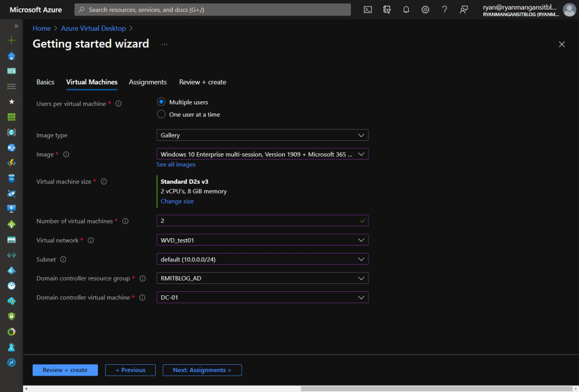Open the Review + create tab
Viewport: 579px width, 392px height.
[x=203, y=82]
